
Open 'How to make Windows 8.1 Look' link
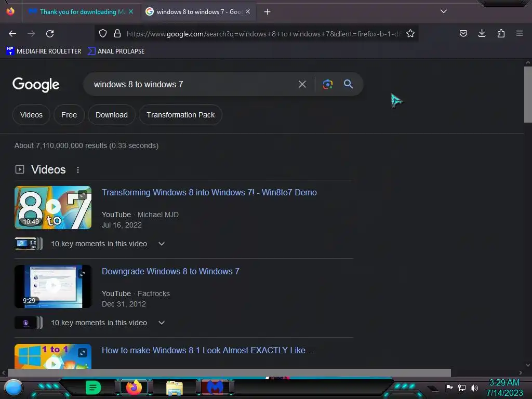[208, 351]
